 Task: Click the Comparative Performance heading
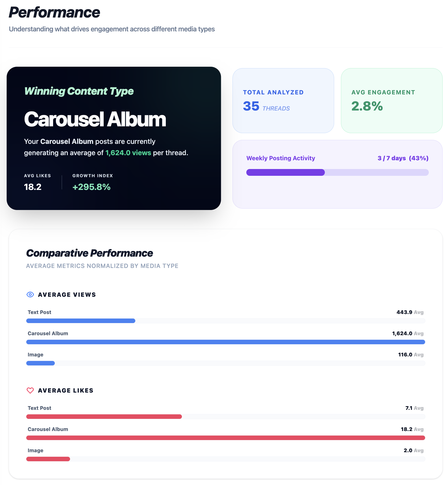90,253
